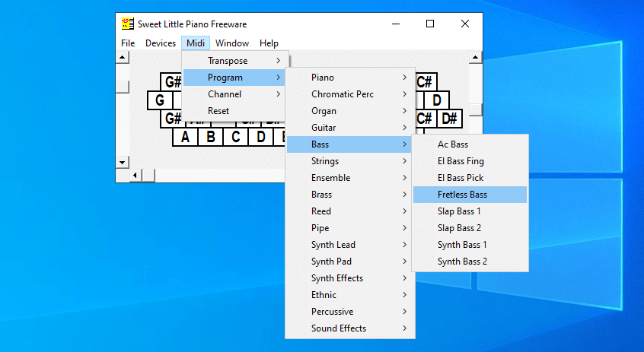The width and height of the screenshot is (644, 352).
Task: Click the left scrollbar up arrow
Action: click(x=123, y=57)
